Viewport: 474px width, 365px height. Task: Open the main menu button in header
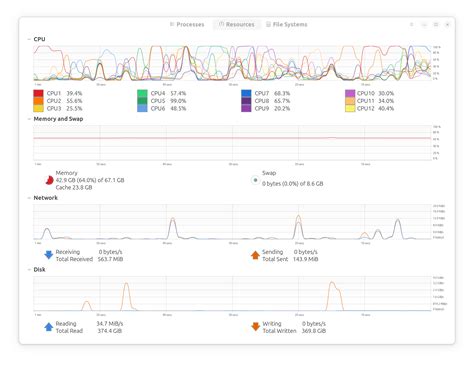(412, 24)
